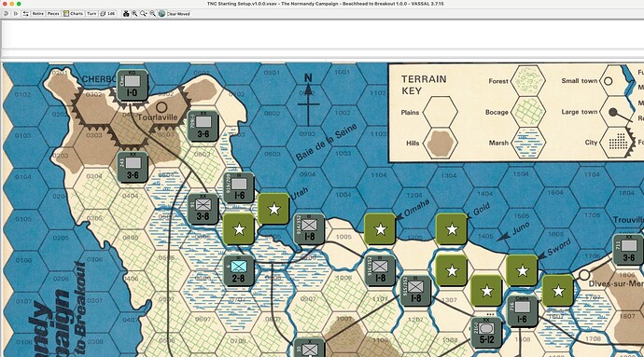Click the Clear Moved globe button
Image resolution: width=644 pixels, height=357 pixels.
(x=175, y=14)
